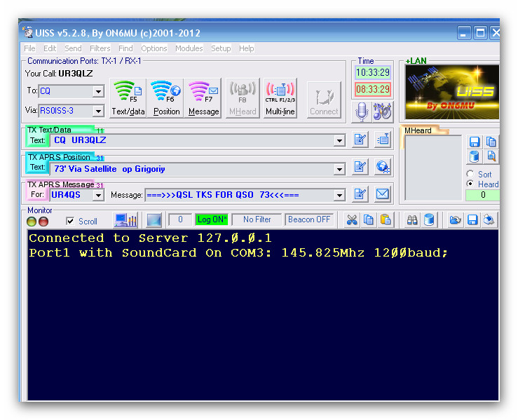
Task: Open the Edit menu
Action: pos(50,48)
